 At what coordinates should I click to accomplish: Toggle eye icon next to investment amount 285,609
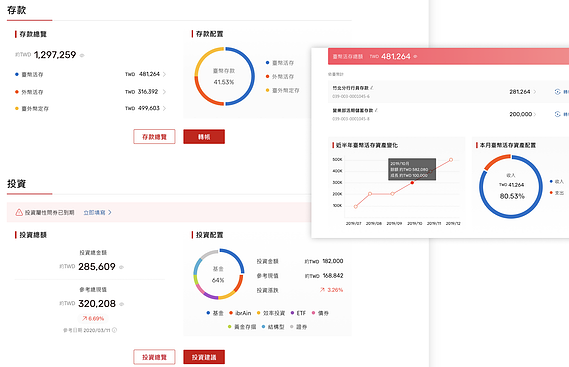121,267
